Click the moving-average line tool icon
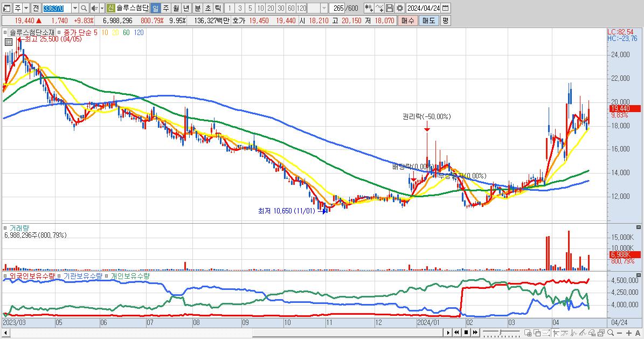Screen dimensions: 644x339 click(565, 333)
